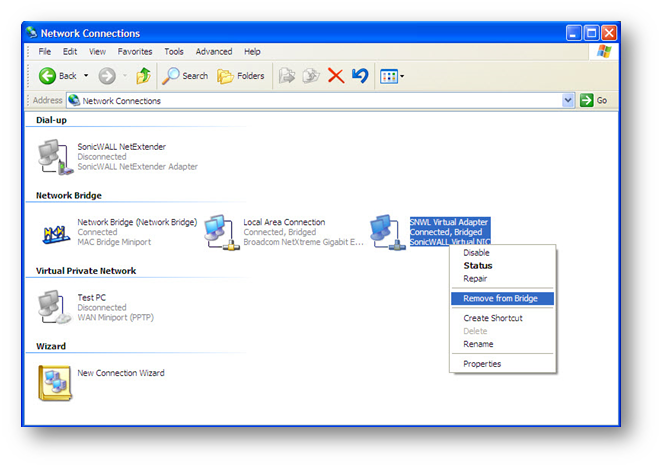Screen dimensions: 663x469
Task: Choose Create Shortcut in context menu
Action: click(502, 318)
